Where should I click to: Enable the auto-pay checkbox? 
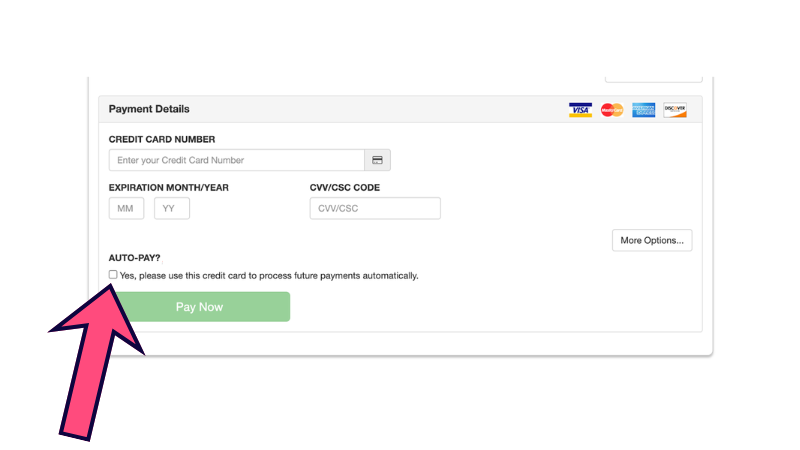click(113, 275)
